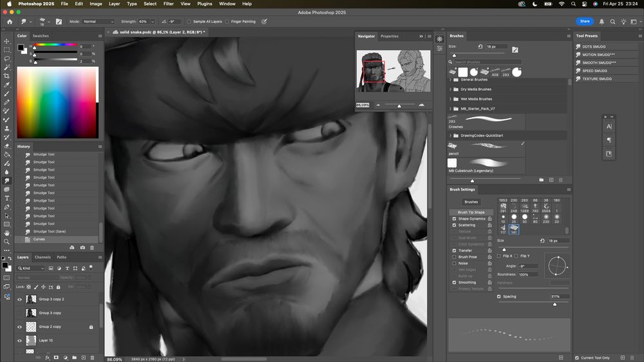Click the notifications bell icon

pos(601,22)
